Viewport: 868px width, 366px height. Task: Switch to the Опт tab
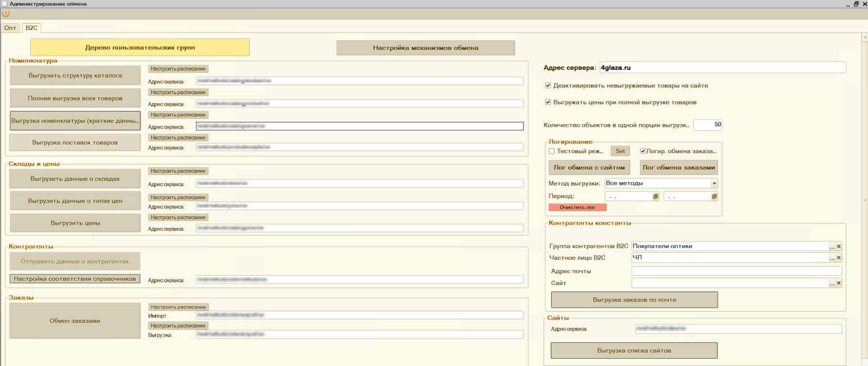point(10,28)
